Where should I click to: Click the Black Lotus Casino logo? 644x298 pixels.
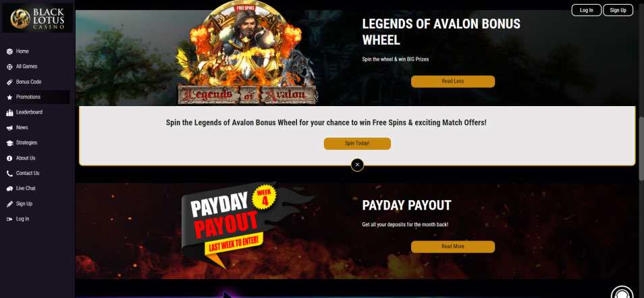(37, 18)
